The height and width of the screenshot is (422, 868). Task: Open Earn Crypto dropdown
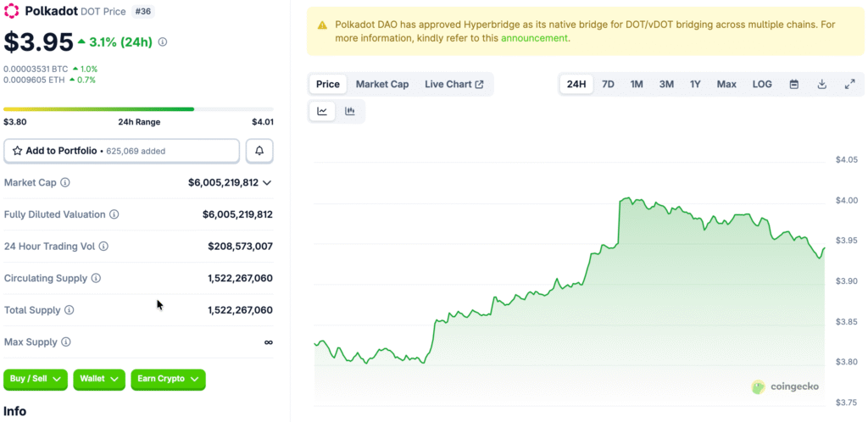[169, 380]
